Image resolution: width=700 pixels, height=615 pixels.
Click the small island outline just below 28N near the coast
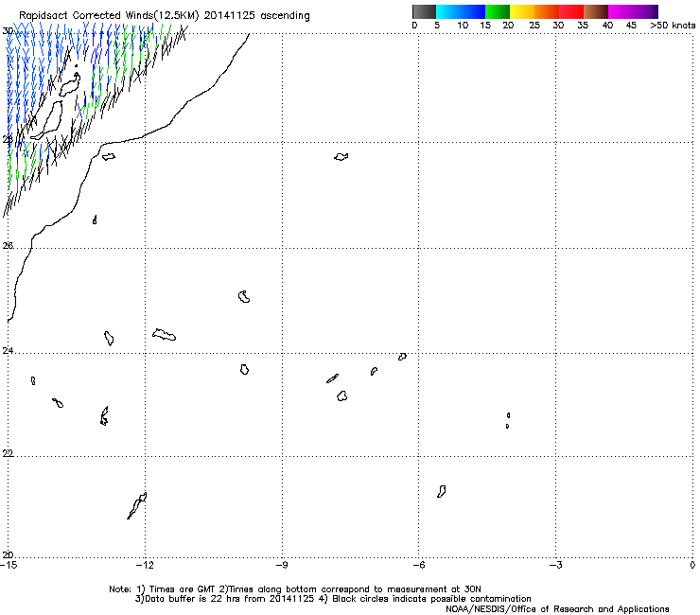pyautogui.click(x=109, y=157)
